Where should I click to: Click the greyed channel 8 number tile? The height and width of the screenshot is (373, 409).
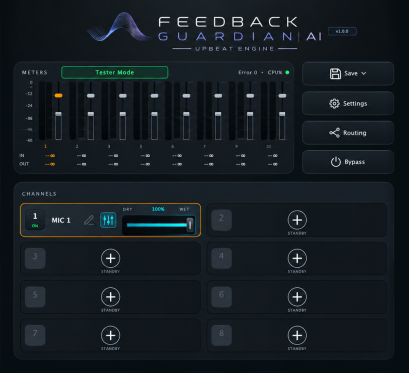[x=222, y=335]
